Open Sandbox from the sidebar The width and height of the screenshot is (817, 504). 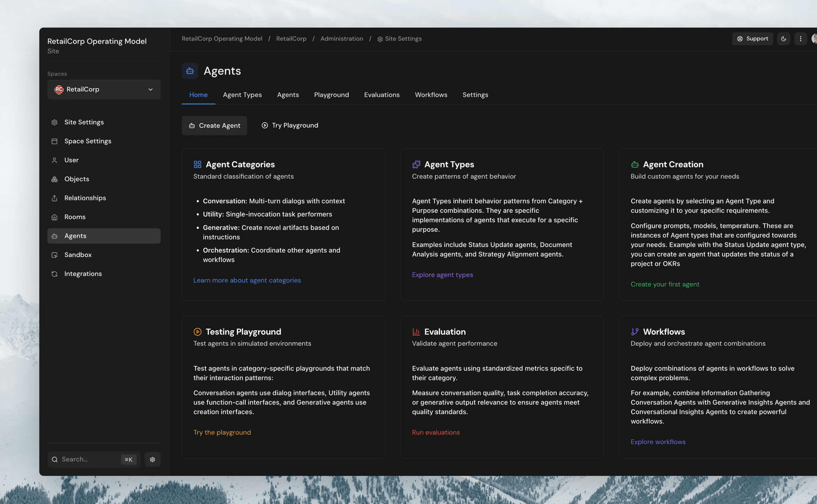point(78,255)
